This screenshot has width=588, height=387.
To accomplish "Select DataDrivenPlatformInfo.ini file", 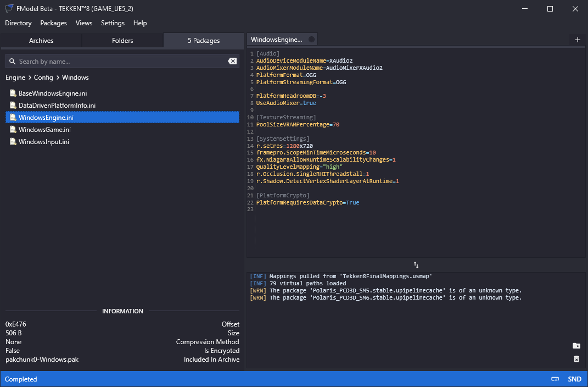I will tap(122, 105).
